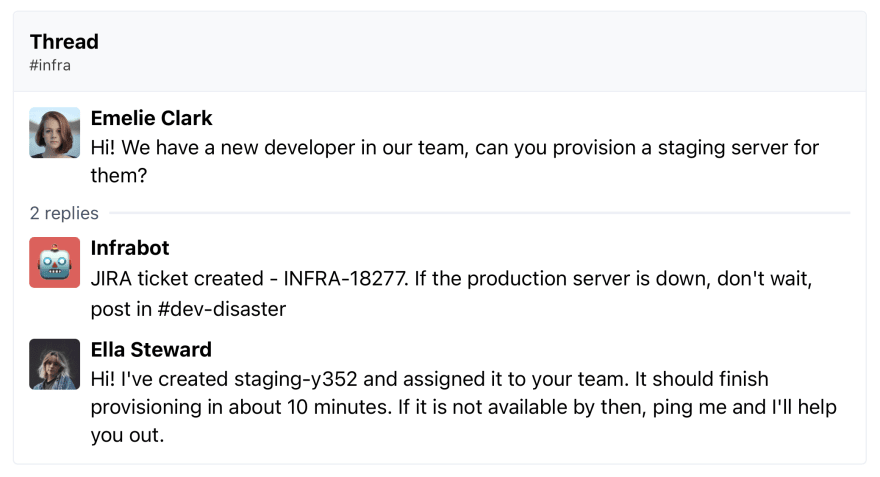Open the #dev-disaster channel mention

[x=222, y=309]
